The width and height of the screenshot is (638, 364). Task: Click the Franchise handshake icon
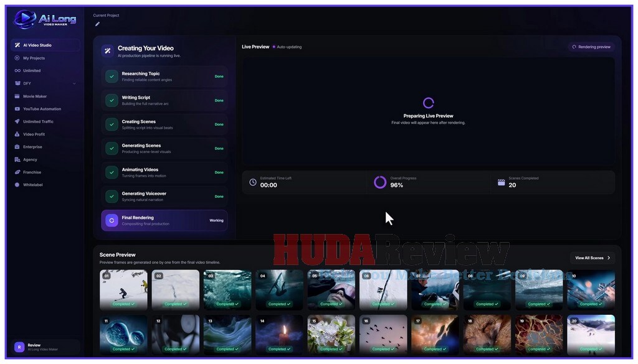17,172
